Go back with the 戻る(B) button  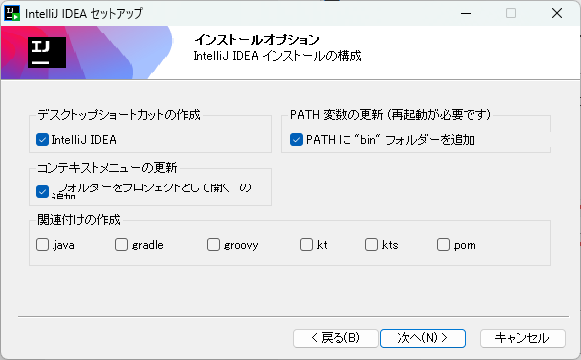(x=336, y=338)
